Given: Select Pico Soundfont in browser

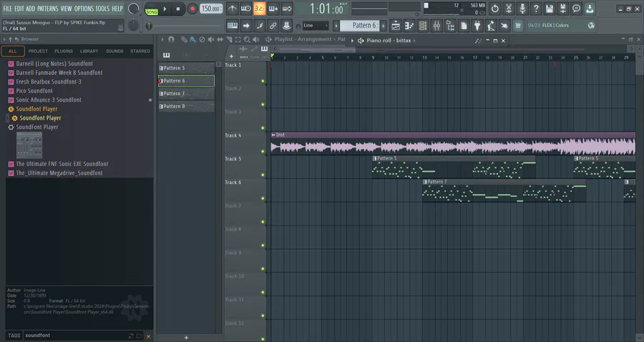Looking at the screenshot, I should [x=34, y=91].
